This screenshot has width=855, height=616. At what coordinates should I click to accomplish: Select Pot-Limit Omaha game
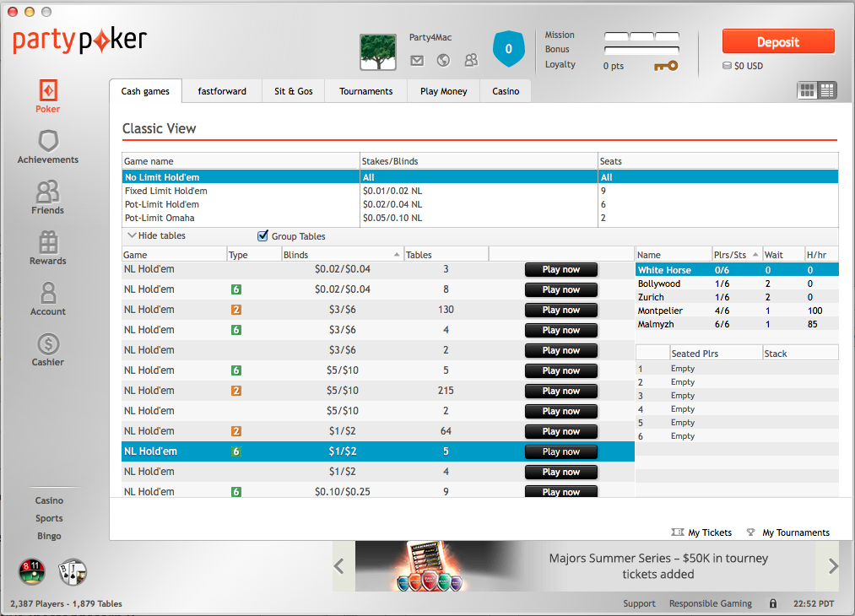pyautogui.click(x=241, y=218)
